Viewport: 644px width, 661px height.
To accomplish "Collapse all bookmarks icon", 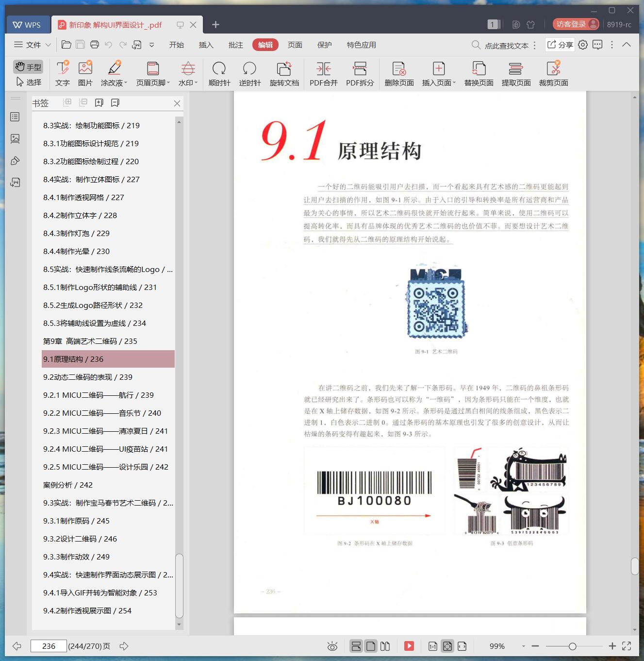I will (x=83, y=102).
